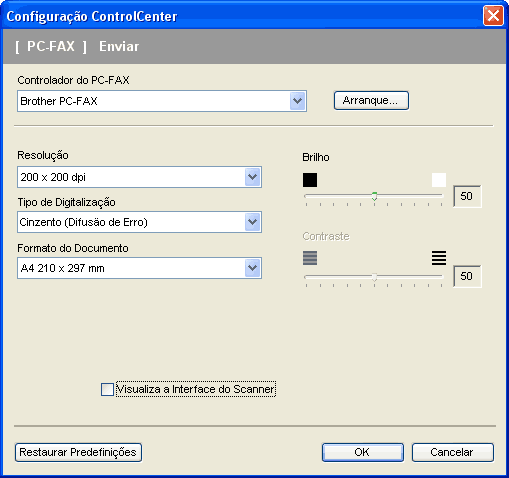The width and height of the screenshot is (509, 478).
Task: Click the Contraste value field showing 50
Action: point(467,276)
